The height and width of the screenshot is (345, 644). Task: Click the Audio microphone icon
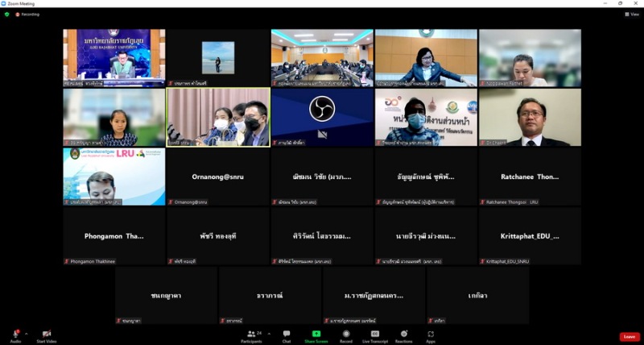tap(15, 334)
